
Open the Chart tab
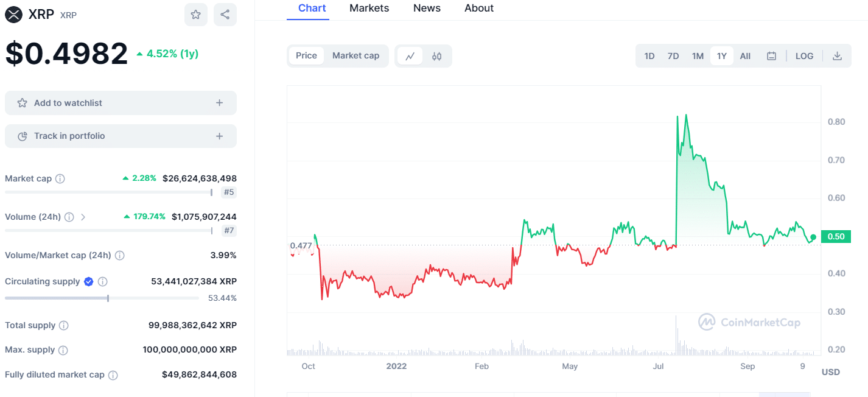tap(312, 9)
